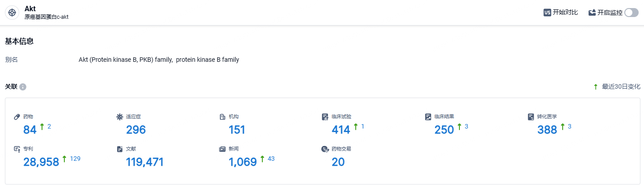The width and height of the screenshot is (644, 189).
Task: Click the 文献 document icon
Action: pos(119,149)
